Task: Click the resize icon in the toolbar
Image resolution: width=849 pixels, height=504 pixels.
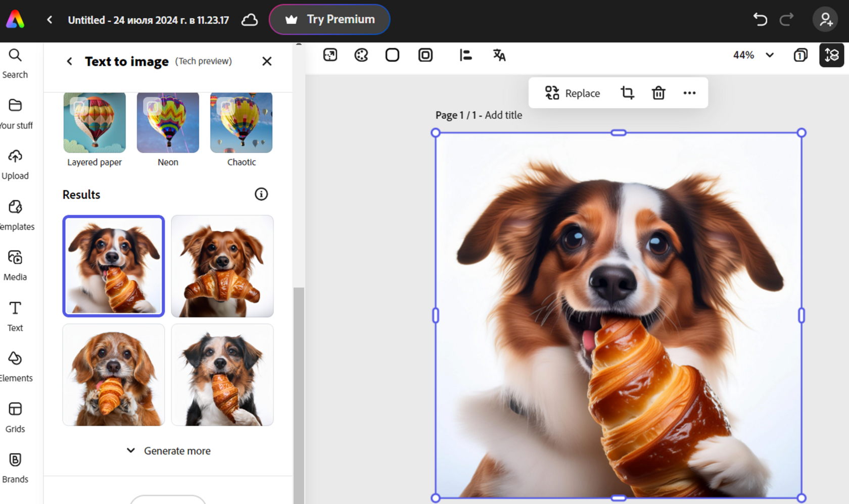Action: (330, 55)
